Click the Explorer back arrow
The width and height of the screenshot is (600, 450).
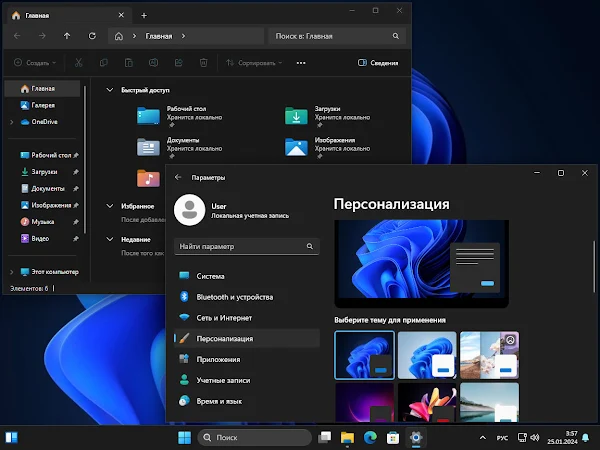pos(17,36)
